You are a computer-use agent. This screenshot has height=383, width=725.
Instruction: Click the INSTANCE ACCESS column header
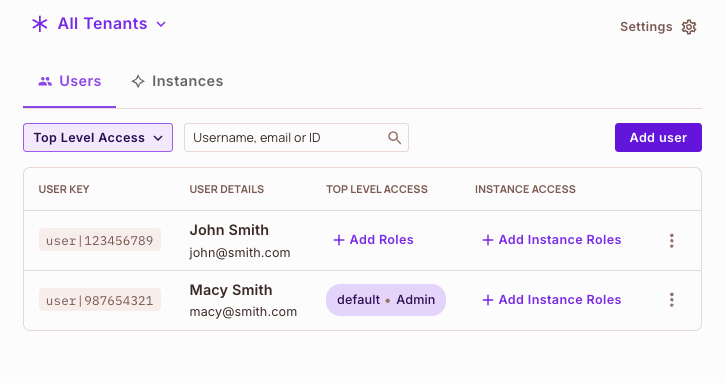[x=525, y=189]
